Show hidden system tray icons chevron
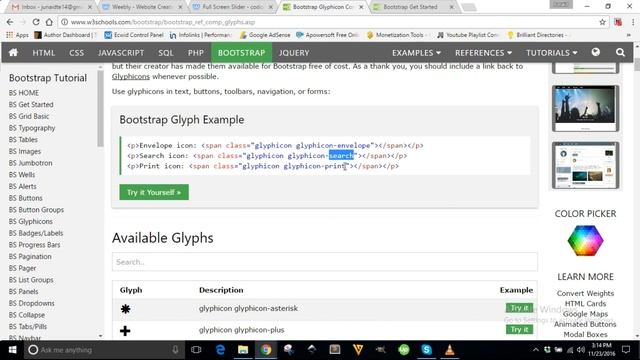The image size is (640, 360). [536, 350]
